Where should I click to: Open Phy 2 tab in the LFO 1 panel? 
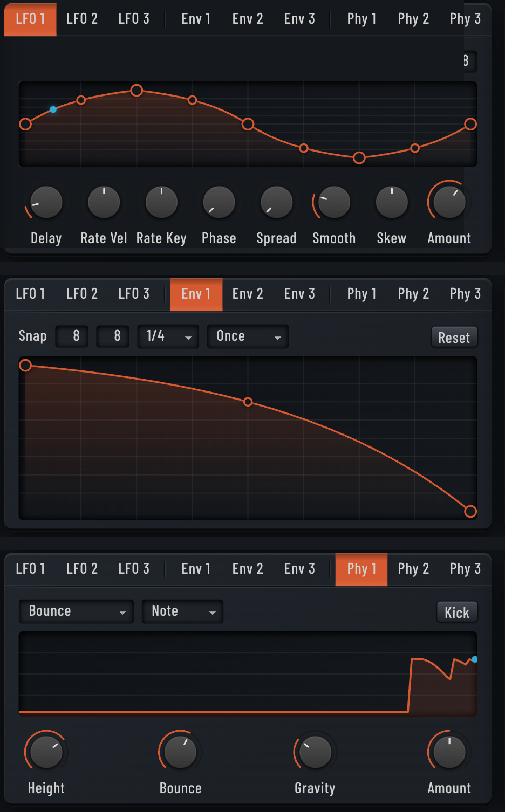413,19
